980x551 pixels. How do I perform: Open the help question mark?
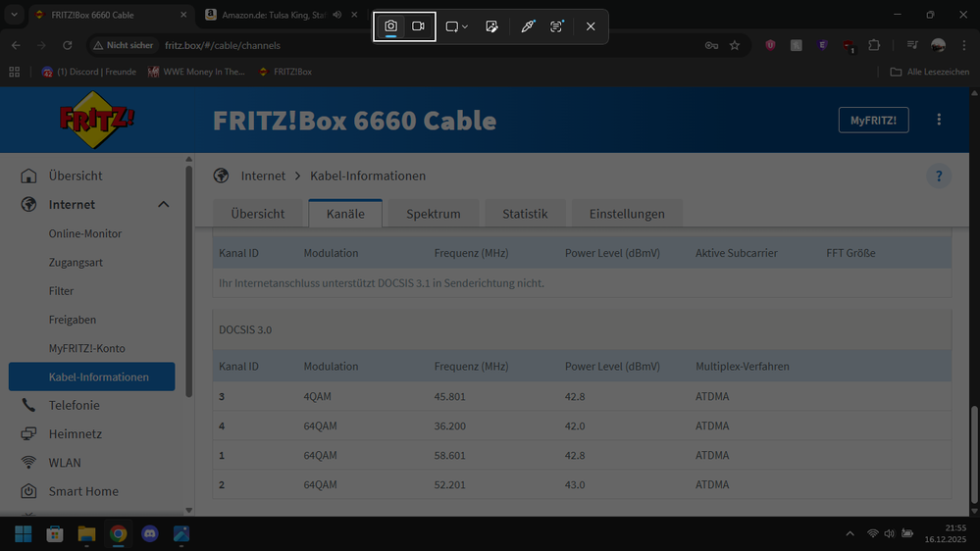[x=939, y=176]
